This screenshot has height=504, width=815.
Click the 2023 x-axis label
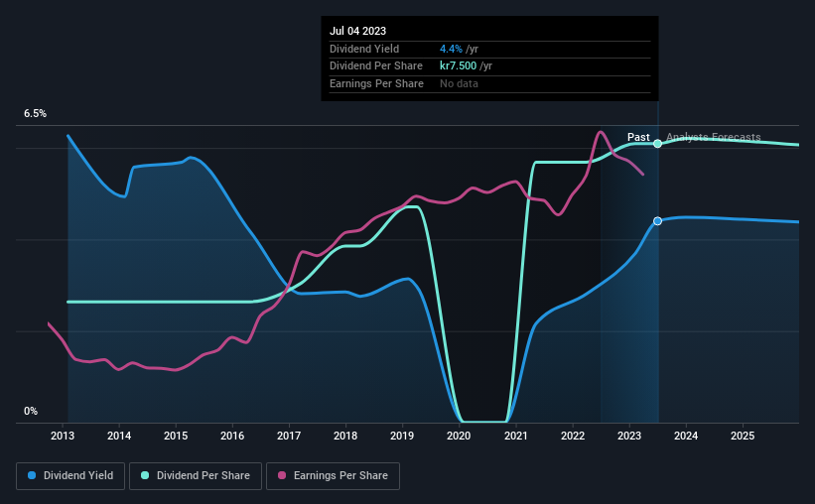coord(629,436)
